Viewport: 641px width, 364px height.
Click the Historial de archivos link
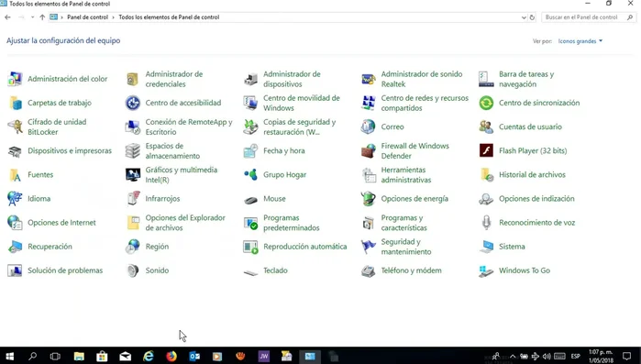[532, 175]
